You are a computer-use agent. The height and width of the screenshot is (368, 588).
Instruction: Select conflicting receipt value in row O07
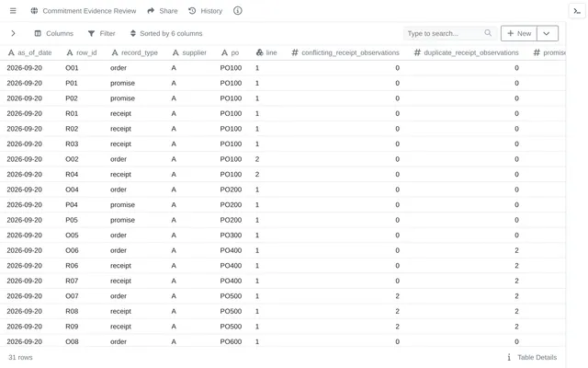tap(397, 296)
